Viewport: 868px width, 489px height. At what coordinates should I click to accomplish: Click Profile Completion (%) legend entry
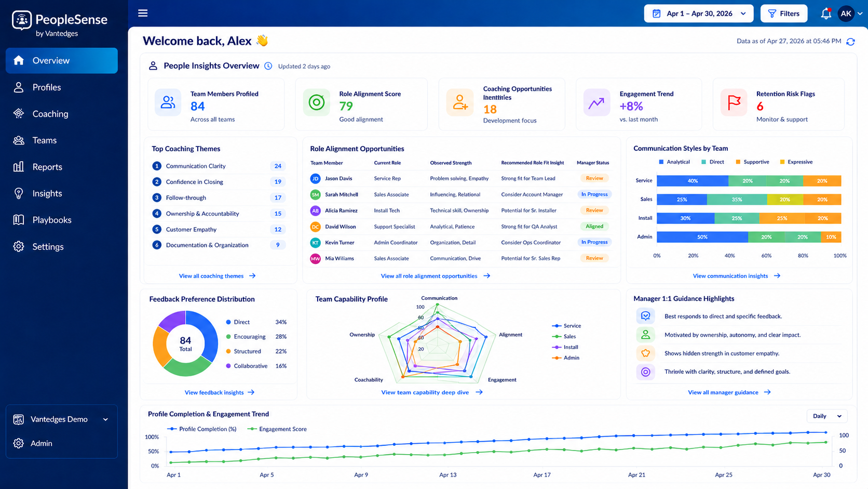pyautogui.click(x=202, y=429)
